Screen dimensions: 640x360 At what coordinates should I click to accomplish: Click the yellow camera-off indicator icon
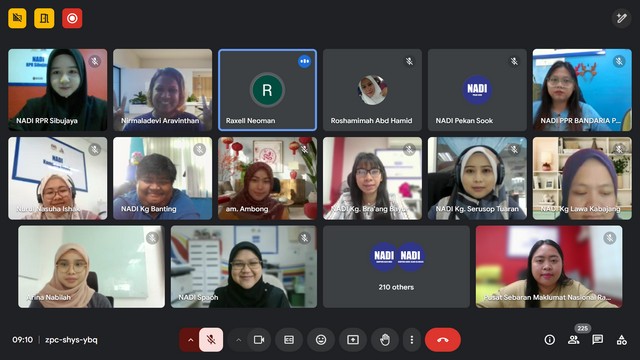pyautogui.click(x=17, y=18)
